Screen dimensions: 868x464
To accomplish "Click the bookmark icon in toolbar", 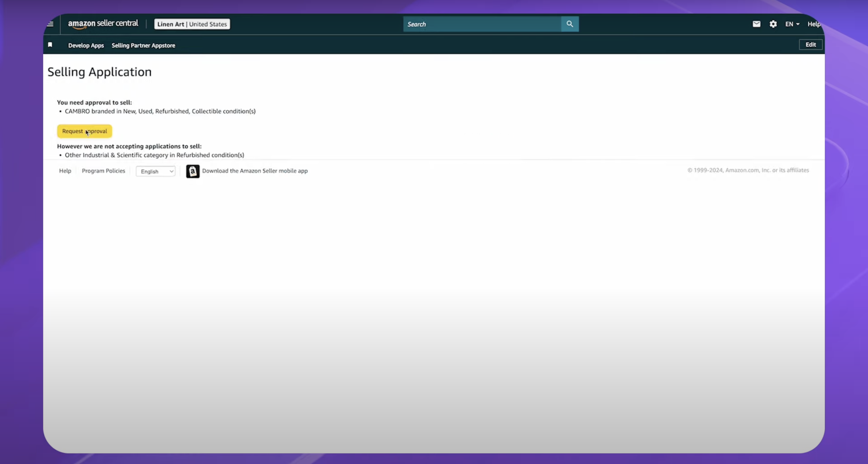I will pos(50,45).
